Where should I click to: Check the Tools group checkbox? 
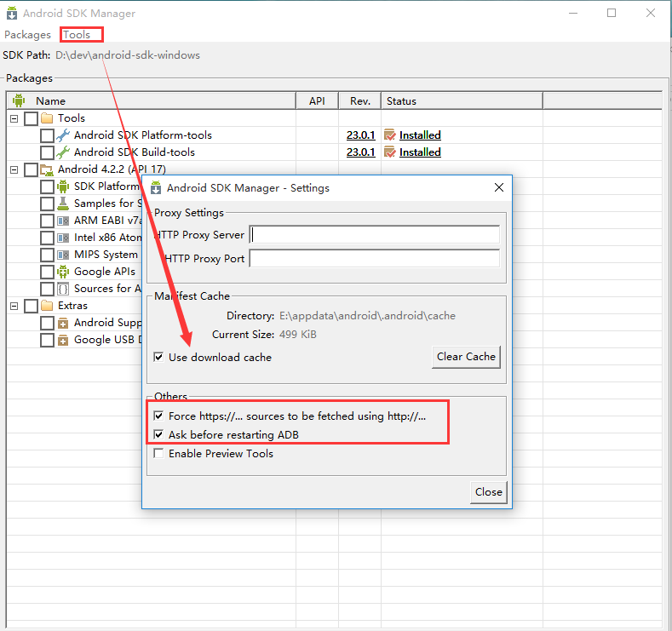[x=31, y=118]
